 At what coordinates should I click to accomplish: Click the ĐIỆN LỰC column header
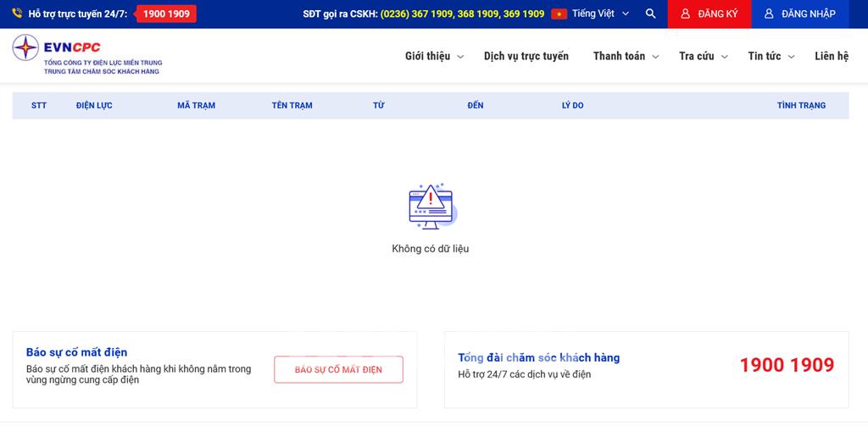(x=94, y=105)
